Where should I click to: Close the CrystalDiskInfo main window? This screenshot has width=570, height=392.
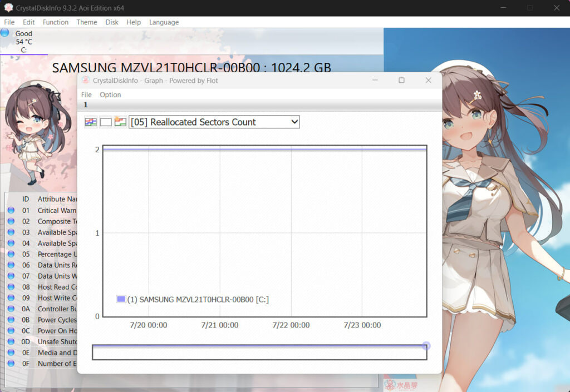557,8
